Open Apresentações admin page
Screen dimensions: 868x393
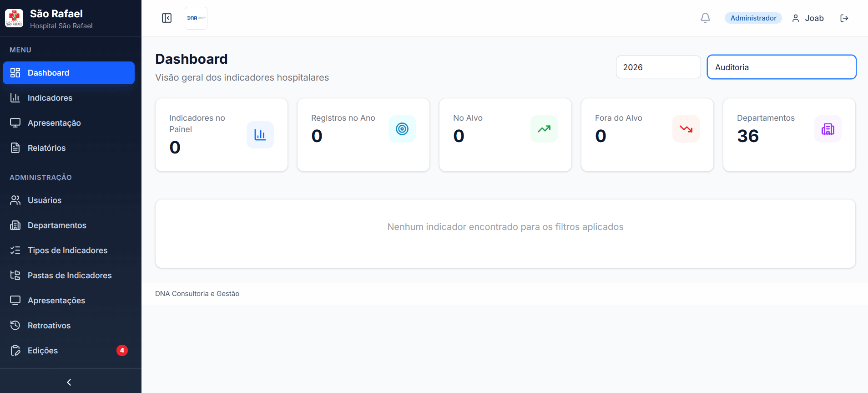(69, 301)
